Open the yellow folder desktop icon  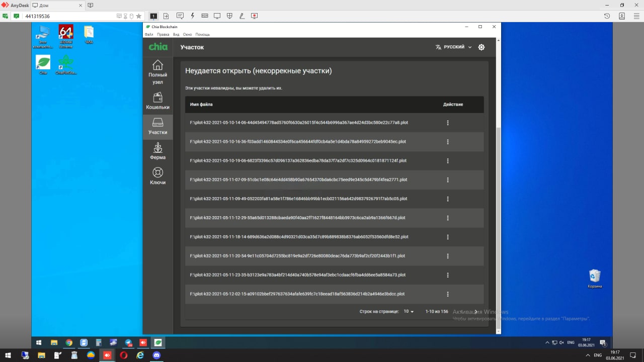click(89, 34)
